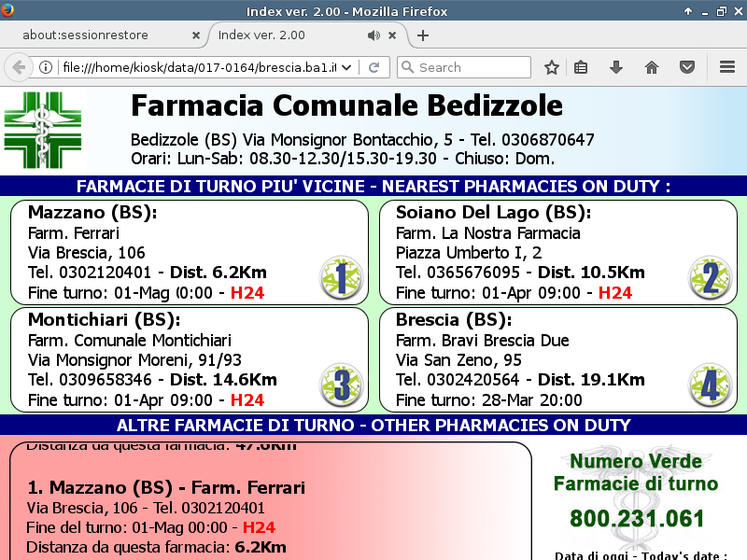Click the back navigation arrow
The image size is (747, 560).
pos(18,67)
